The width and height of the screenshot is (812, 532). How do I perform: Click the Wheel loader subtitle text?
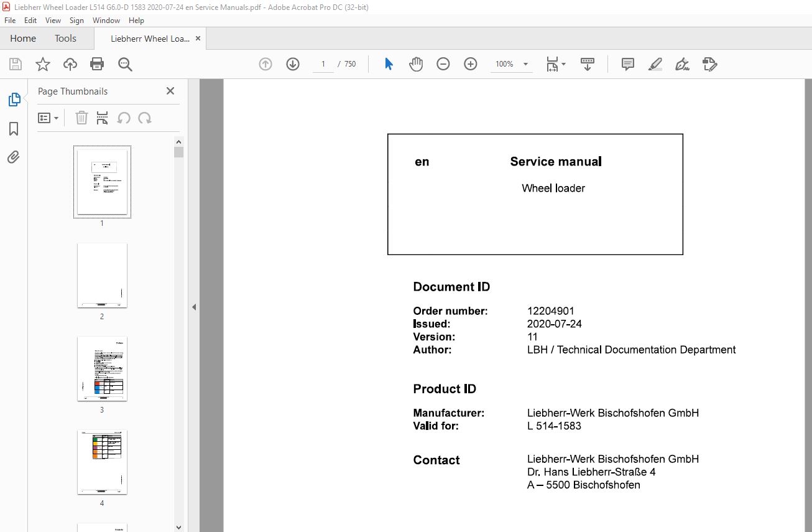click(x=553, y=188)
